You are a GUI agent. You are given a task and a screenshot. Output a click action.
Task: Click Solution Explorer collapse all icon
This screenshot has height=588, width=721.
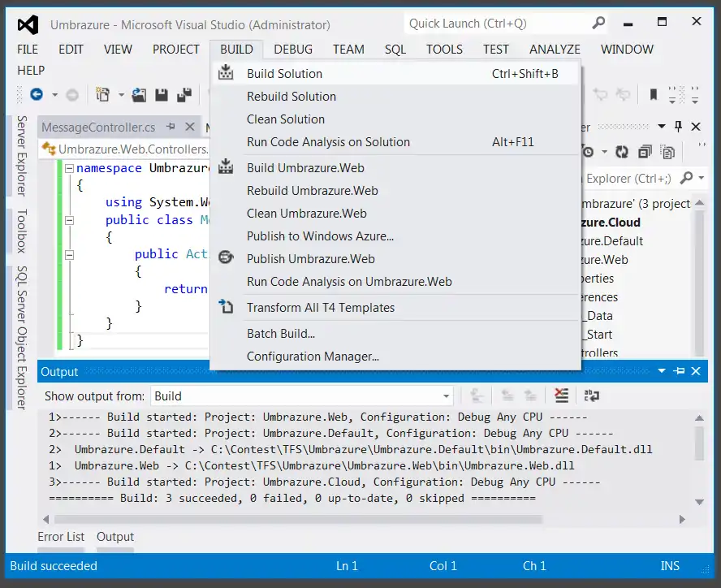645,151
